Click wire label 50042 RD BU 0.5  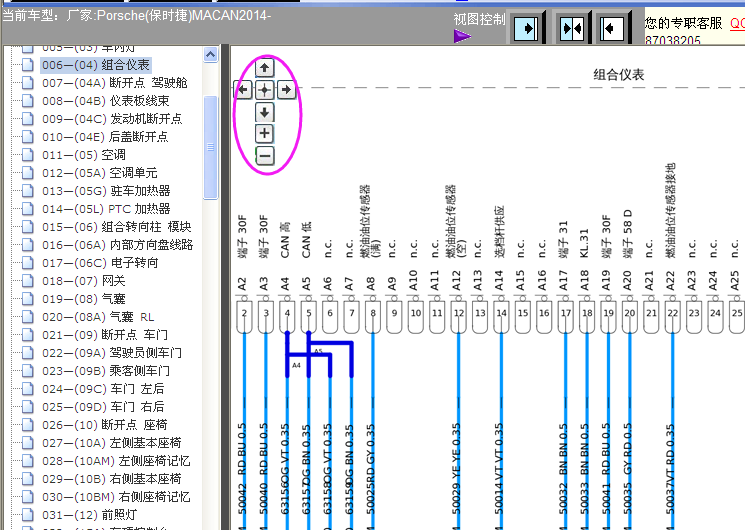[x=242, y=469]
